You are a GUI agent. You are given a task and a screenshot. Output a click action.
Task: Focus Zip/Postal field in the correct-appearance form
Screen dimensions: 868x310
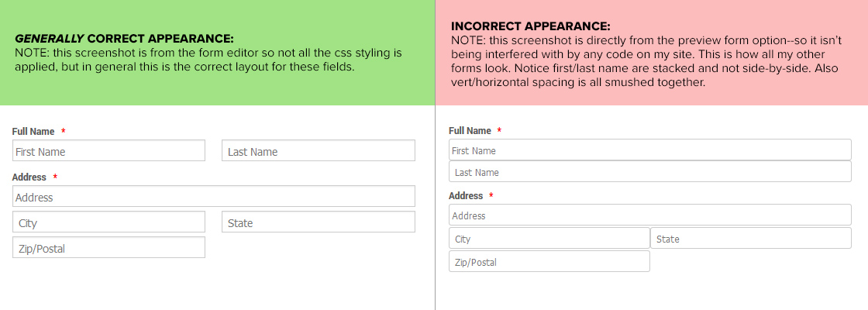[108, 248]
